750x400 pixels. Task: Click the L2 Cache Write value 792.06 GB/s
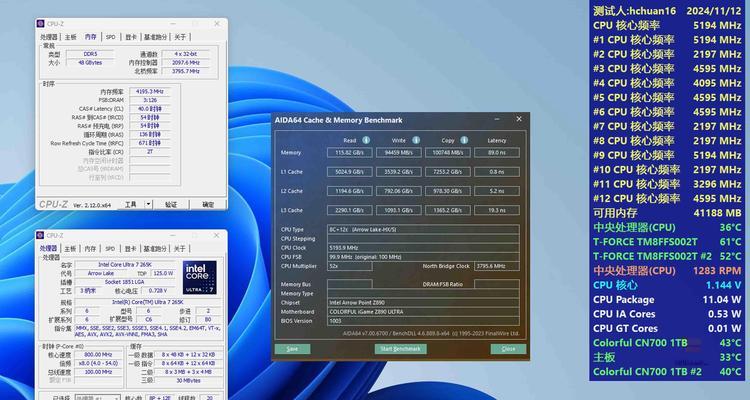[399, 191]
